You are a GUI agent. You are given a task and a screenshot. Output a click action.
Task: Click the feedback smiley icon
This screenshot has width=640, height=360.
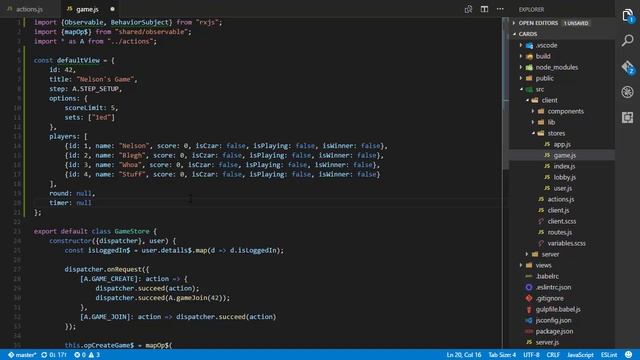pyautogui.click(x=629, y=355)
